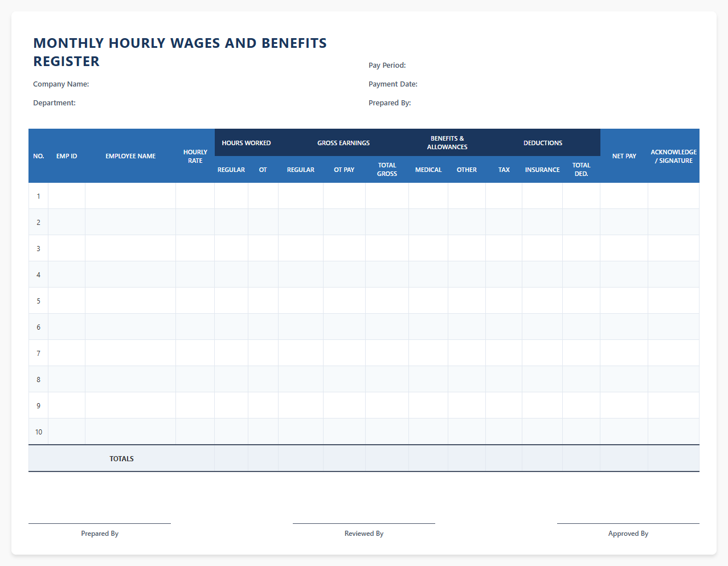Screen dimensions: 728x566
Task: Select the OT PAY sub-header
Action: click(x=344, y=170)
